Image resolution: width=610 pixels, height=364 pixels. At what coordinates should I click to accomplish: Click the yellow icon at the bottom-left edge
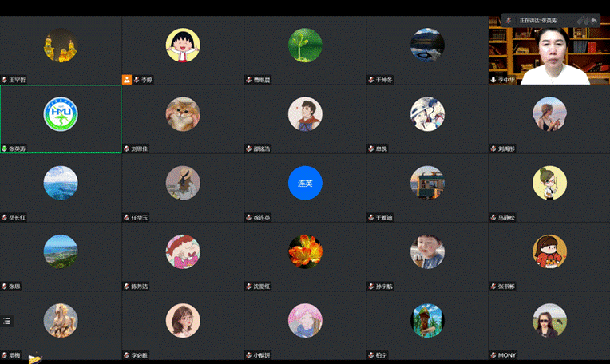point(34,359)
